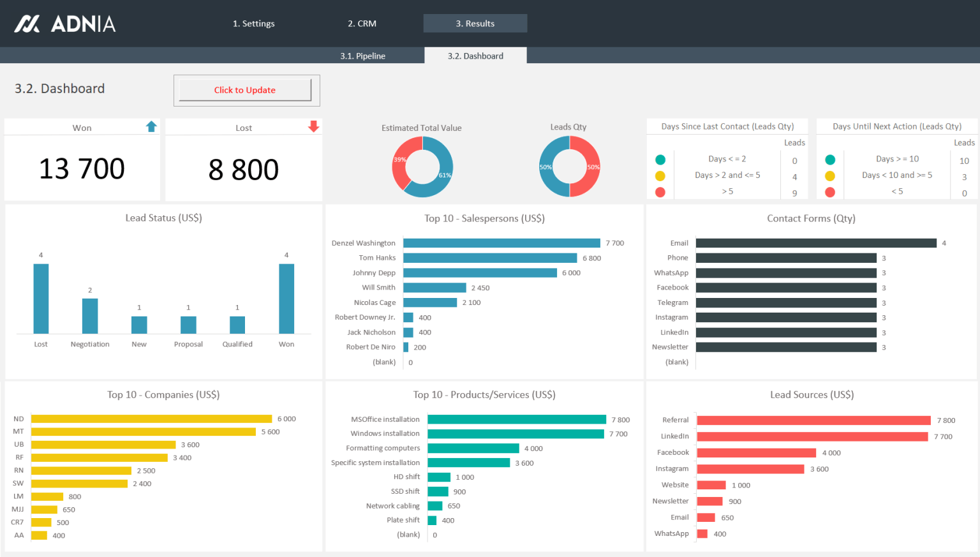The image size is (980, 557).
Task: Click the Robert Downey Jr. label
Action: [x=365, y=317]
